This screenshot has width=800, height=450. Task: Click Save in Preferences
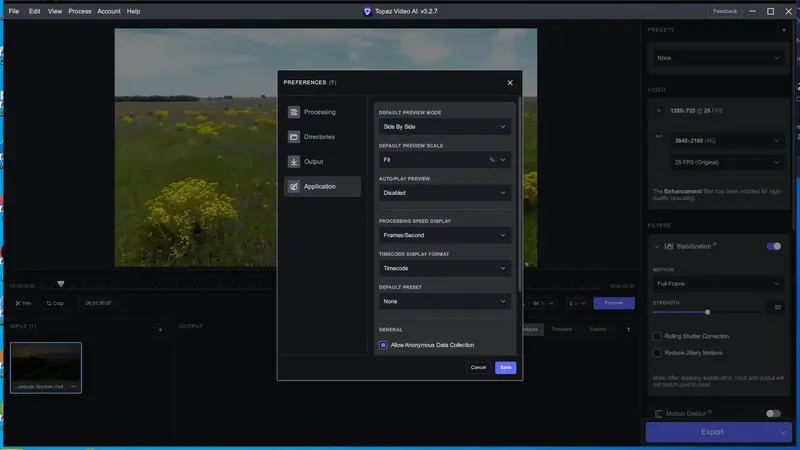(506, 367)
